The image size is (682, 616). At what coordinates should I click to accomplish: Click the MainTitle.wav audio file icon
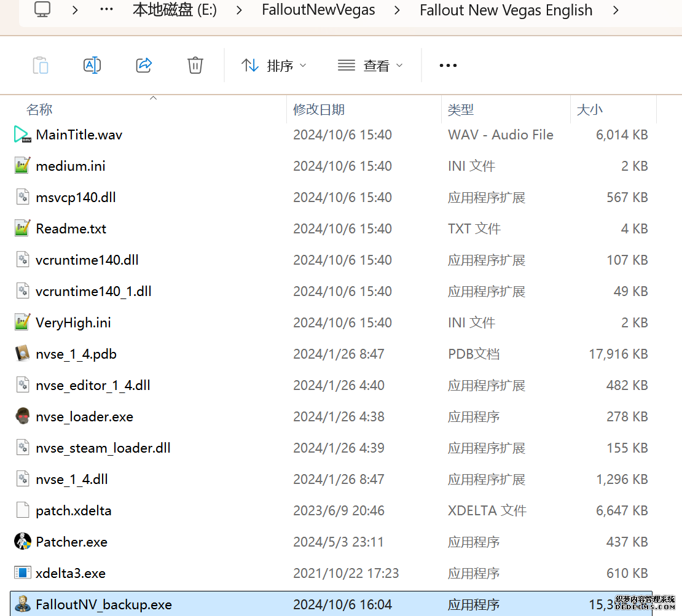coord(23,135)
